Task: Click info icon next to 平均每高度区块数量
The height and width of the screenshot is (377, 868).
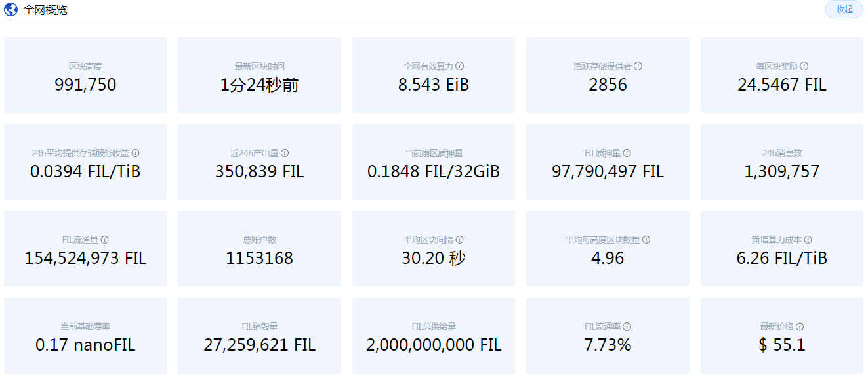Action: 646,240
